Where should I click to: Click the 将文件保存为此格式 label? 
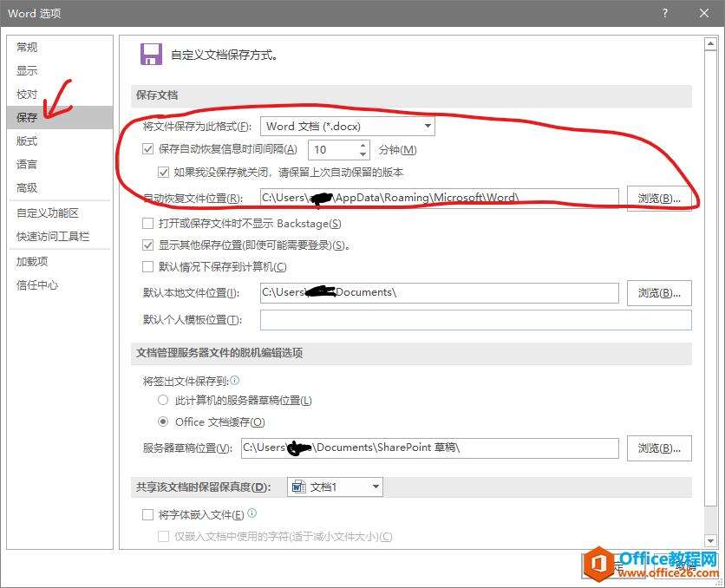[197, 127]
